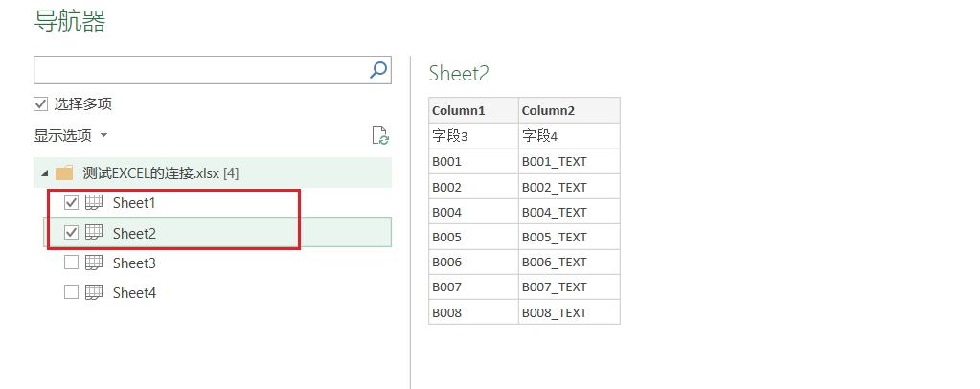Select the 测试EXCEL的连接.xlsx [4] file label

pos(161,173)
